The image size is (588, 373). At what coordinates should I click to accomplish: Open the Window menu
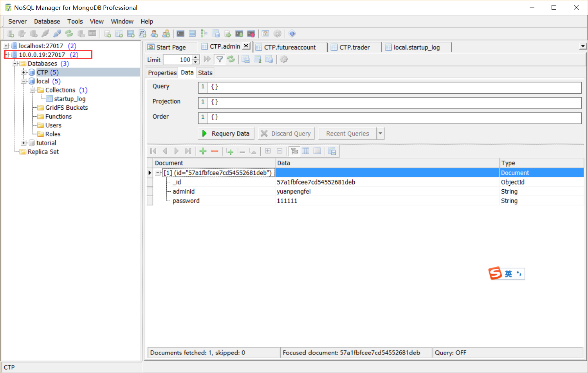122,22
